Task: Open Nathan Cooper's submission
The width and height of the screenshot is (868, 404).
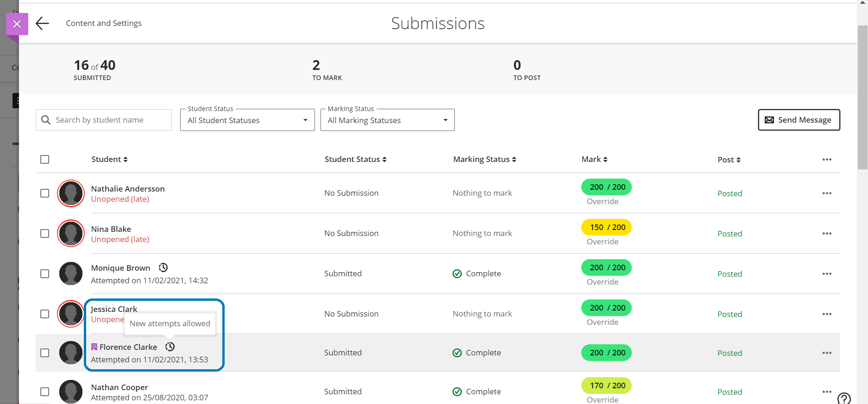Action: coord(120,387)
